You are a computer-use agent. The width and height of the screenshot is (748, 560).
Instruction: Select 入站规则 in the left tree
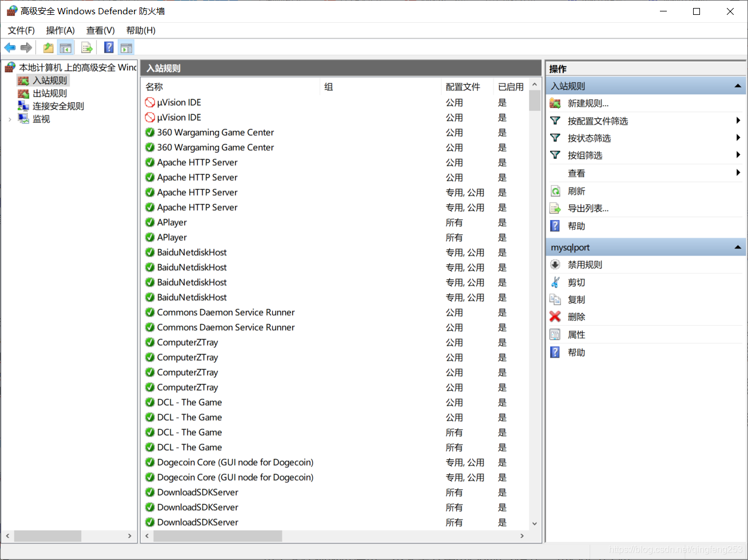click(50, 81)
